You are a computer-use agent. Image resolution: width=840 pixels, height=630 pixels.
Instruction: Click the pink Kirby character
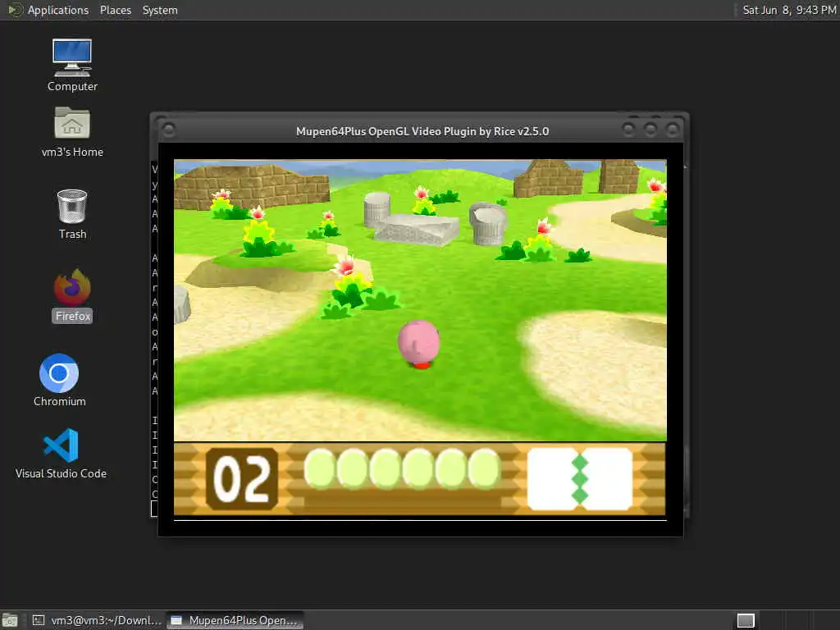click(x=419, y=344)
